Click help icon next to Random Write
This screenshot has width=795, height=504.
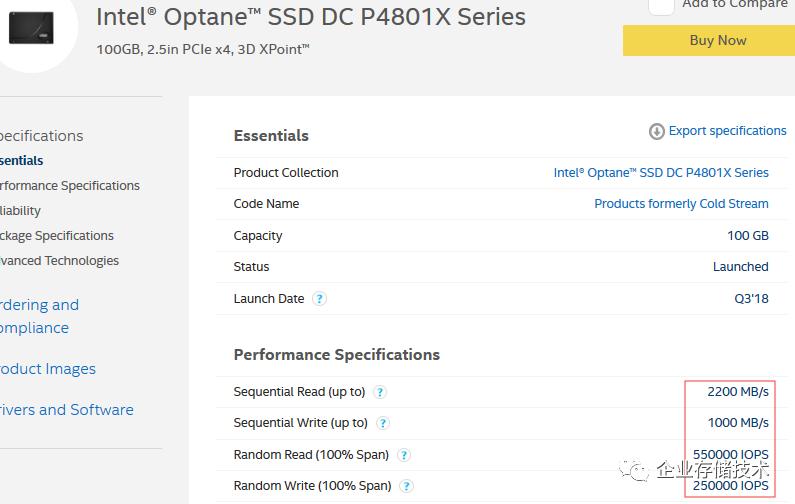(406, 486)
